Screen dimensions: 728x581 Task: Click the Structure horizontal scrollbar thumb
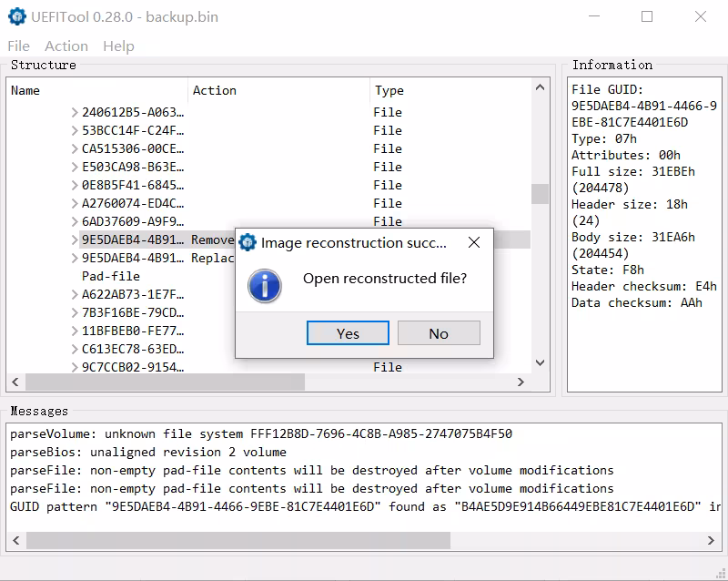tap(166, 382)
